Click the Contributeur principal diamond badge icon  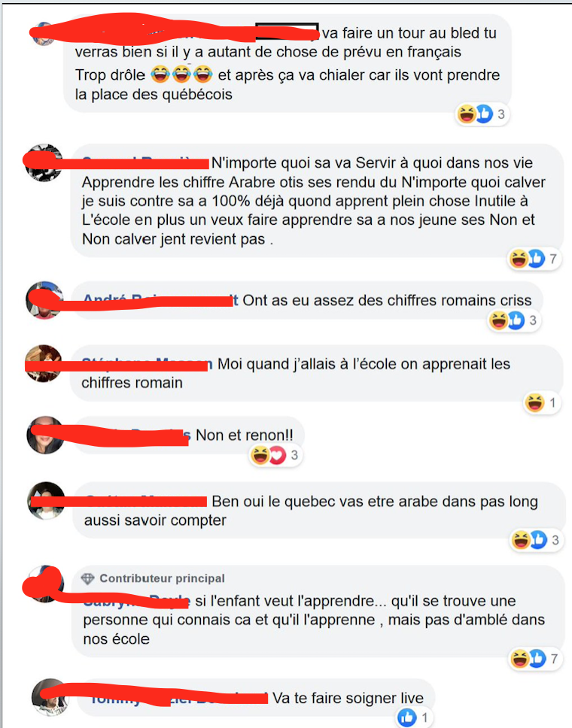[x=87, y=578]
